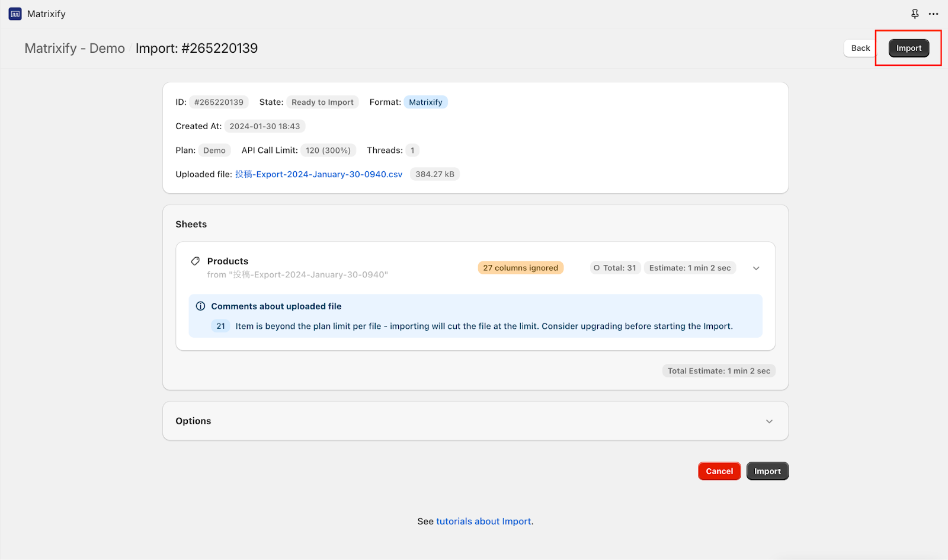Click the Sheets section heading
This screenshot has width=948, height=560.
pos(191,224)
